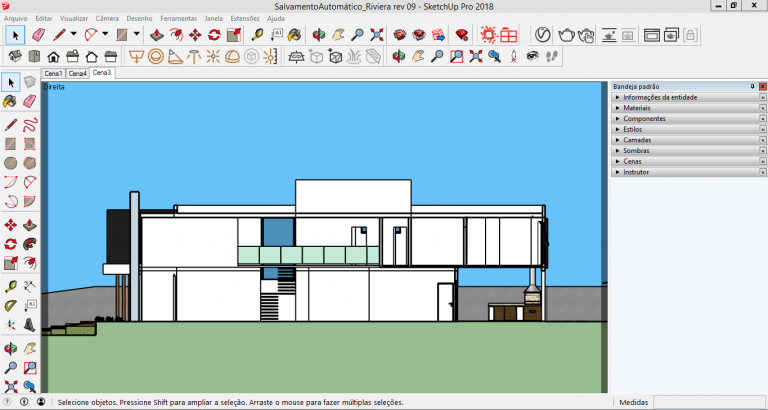
Task: Insert a V-Ray infinite plane
Action: [x=297, y=57]
